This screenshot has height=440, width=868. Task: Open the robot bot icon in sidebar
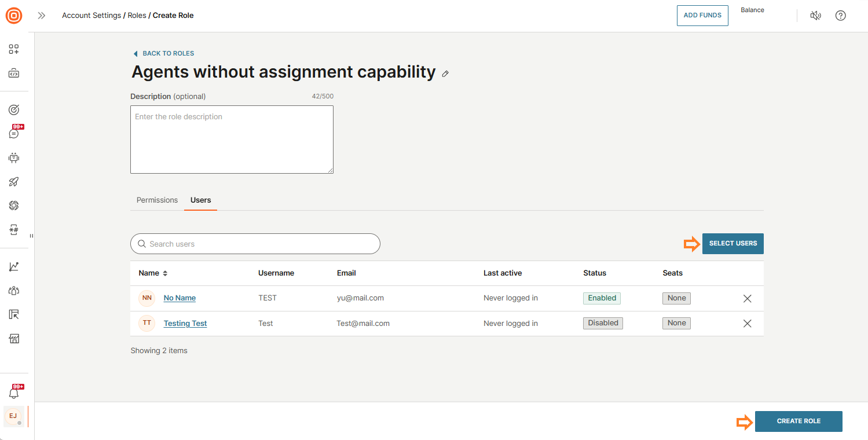click(14, 157)
